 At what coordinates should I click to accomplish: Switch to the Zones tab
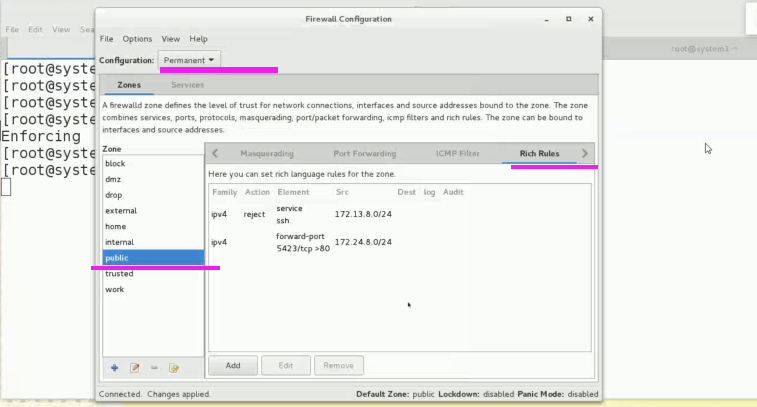pos(129,85)
